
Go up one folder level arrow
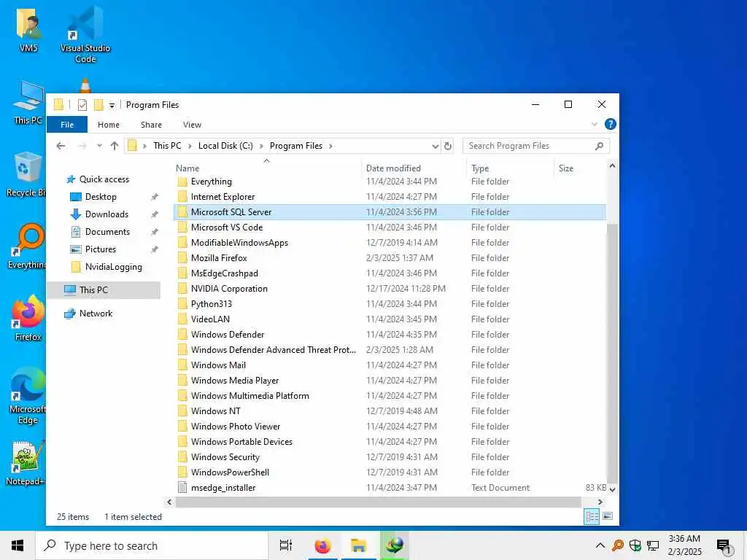point(115,146)
